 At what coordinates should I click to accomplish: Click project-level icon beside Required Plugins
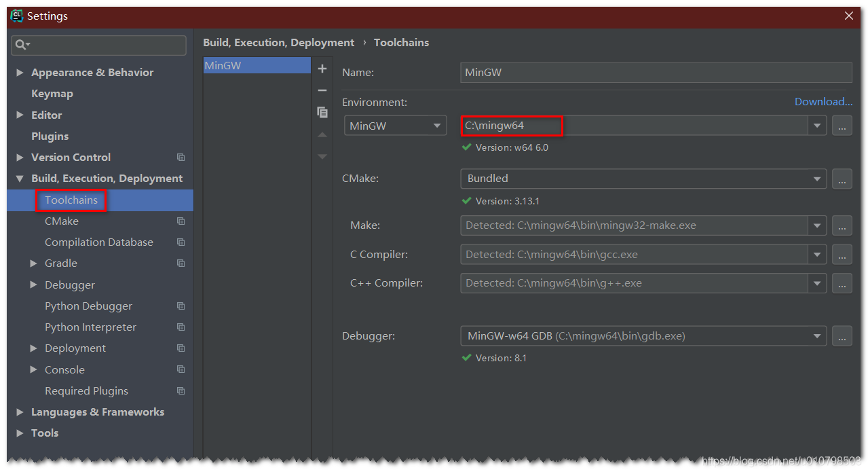(181, 391)
